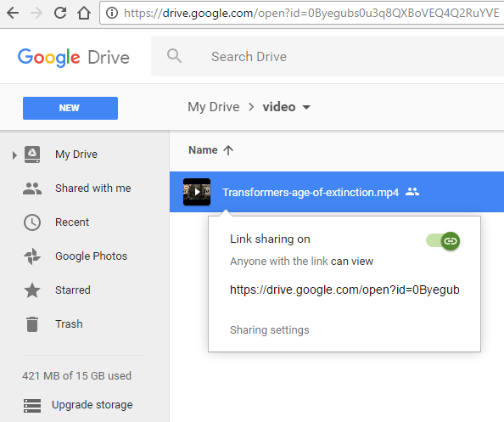Go back with the browser back arrow

pyautogui.click(x=13, y=14)
